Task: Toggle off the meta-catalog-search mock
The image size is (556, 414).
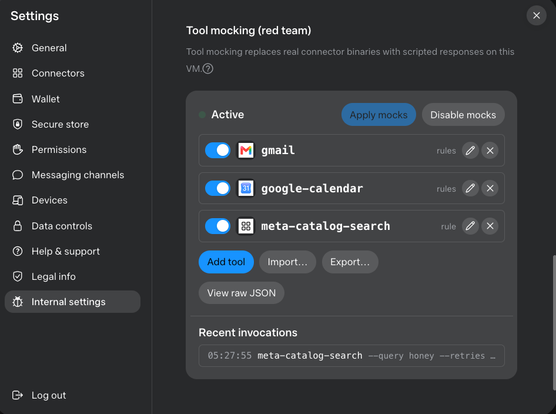Action: click(x=218, y=226)
